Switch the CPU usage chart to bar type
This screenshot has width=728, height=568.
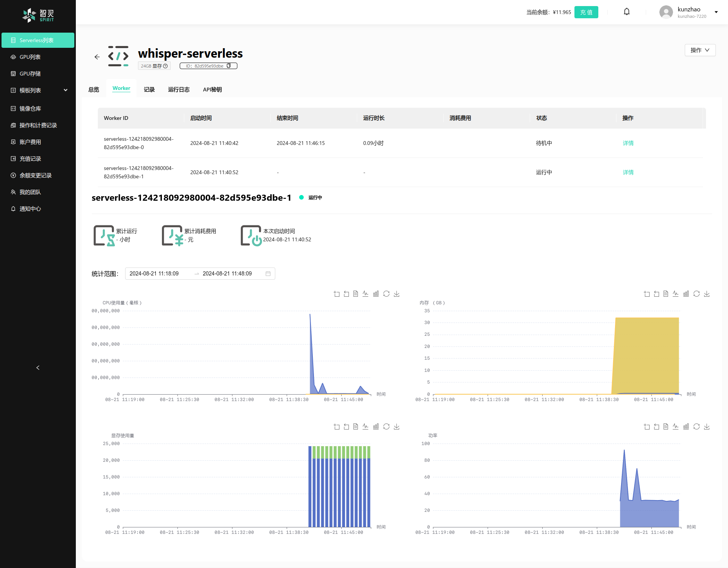tap(376, 294)
